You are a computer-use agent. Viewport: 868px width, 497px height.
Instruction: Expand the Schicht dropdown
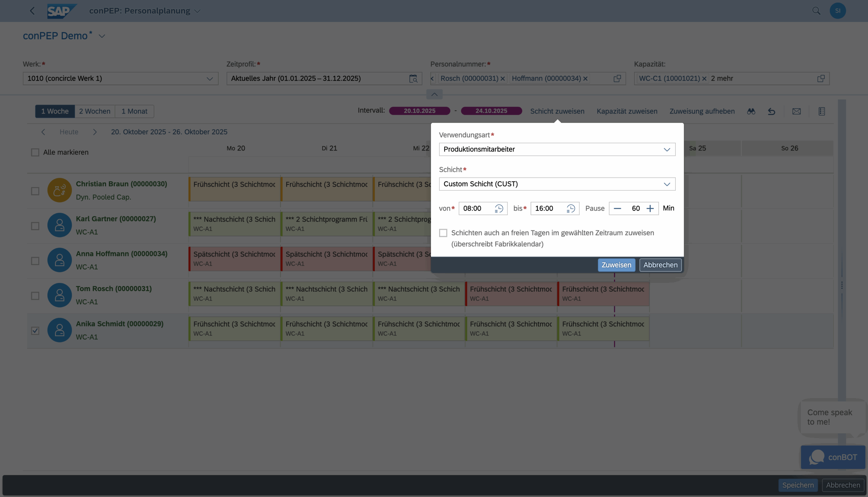[x=667, y=184]
